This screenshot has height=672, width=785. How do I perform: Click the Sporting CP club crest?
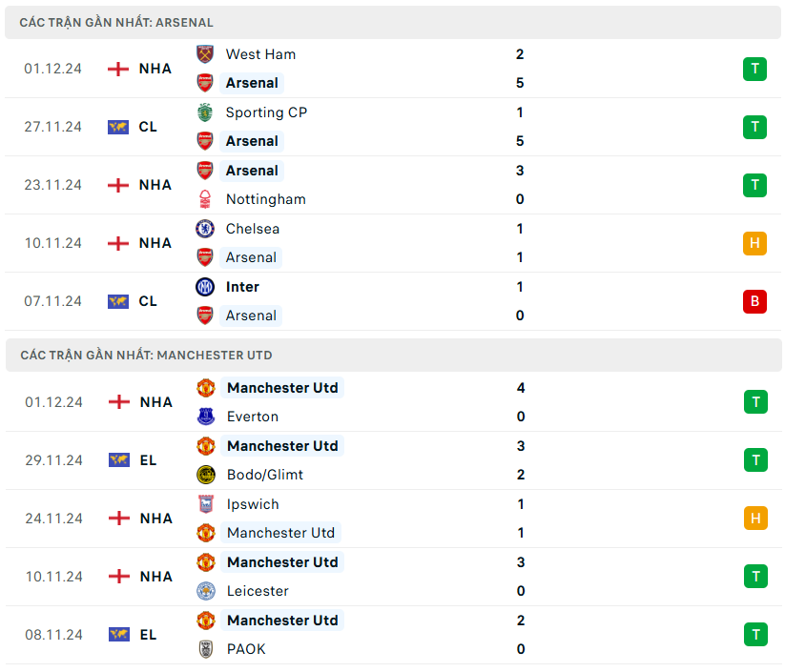205,112
